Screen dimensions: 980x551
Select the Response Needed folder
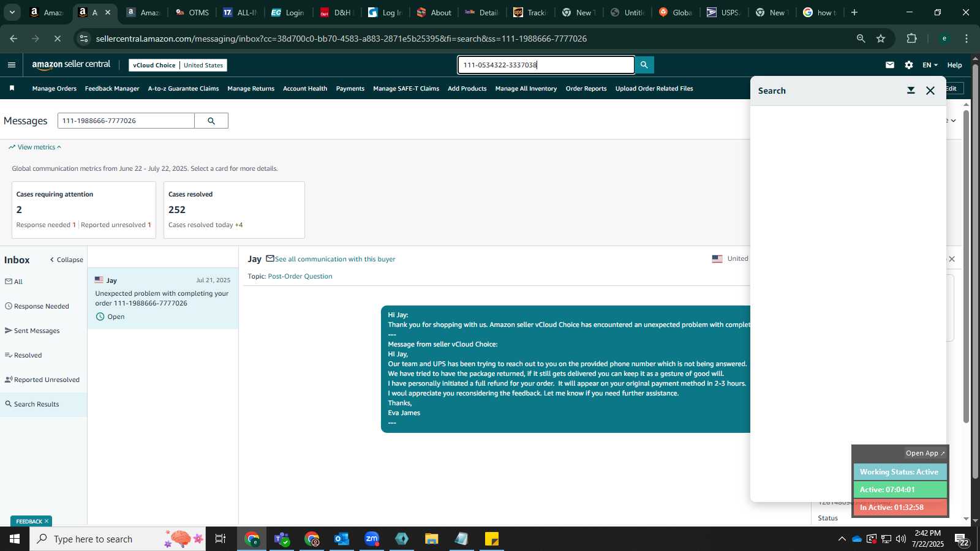[37, 306]
